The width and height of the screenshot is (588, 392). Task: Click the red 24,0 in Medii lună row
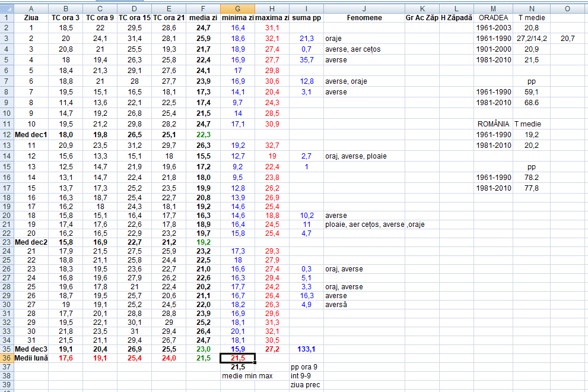[169, 358]
